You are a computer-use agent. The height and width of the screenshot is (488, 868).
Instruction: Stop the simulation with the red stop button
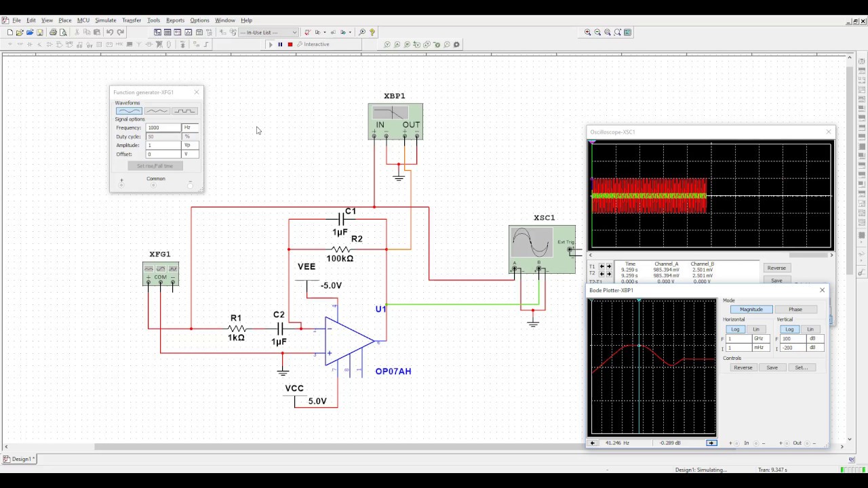click(290, 45)
